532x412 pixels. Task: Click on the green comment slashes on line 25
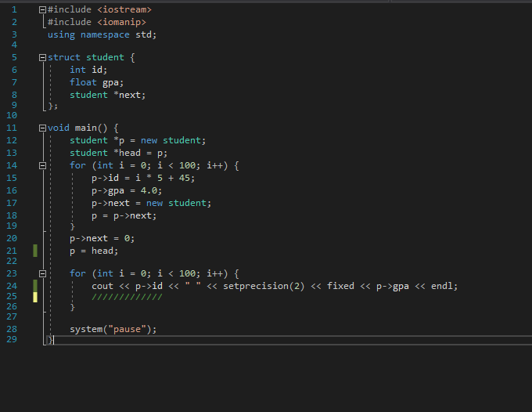tap(127, 297)
